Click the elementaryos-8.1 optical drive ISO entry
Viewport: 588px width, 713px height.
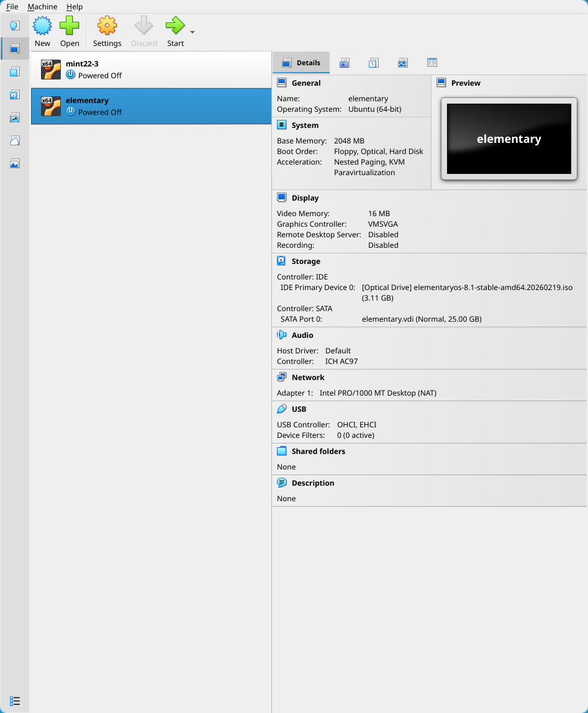(x=467, y=293)
